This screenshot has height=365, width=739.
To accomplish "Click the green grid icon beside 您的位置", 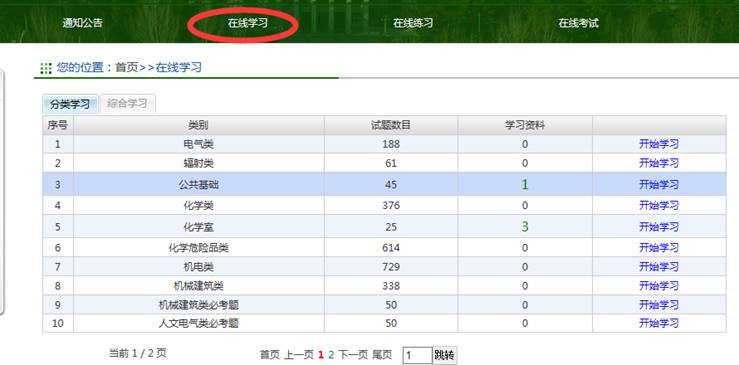I will 46,68.
